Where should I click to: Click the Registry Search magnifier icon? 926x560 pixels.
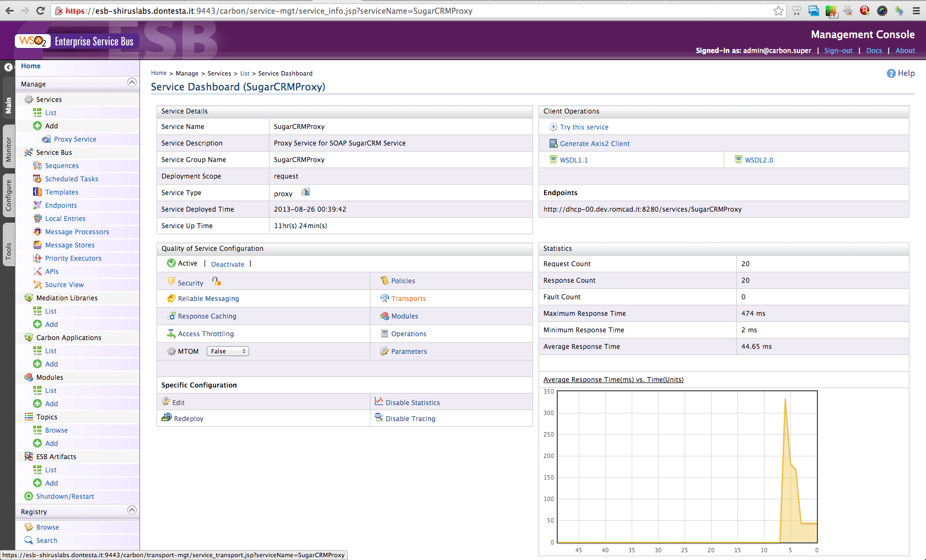click(29, 540)
